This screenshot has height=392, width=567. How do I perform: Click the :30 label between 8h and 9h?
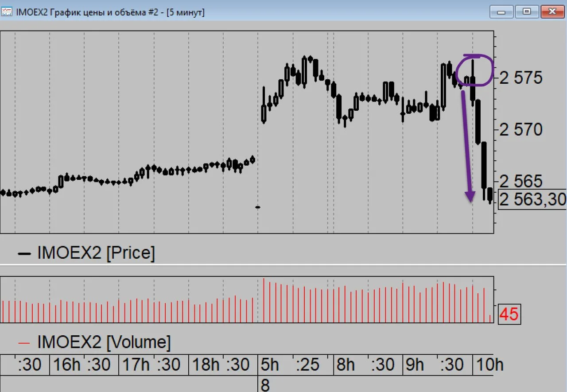[x=383, y=365]
